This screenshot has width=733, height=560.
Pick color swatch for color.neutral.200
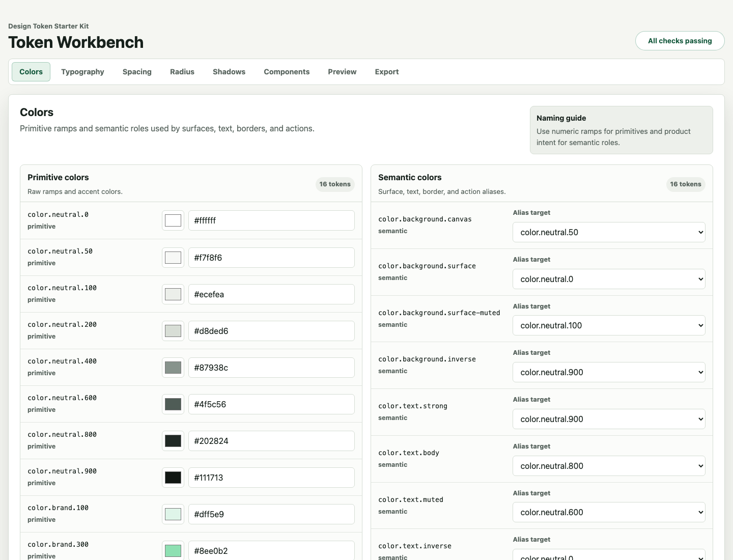click(173, 331)
